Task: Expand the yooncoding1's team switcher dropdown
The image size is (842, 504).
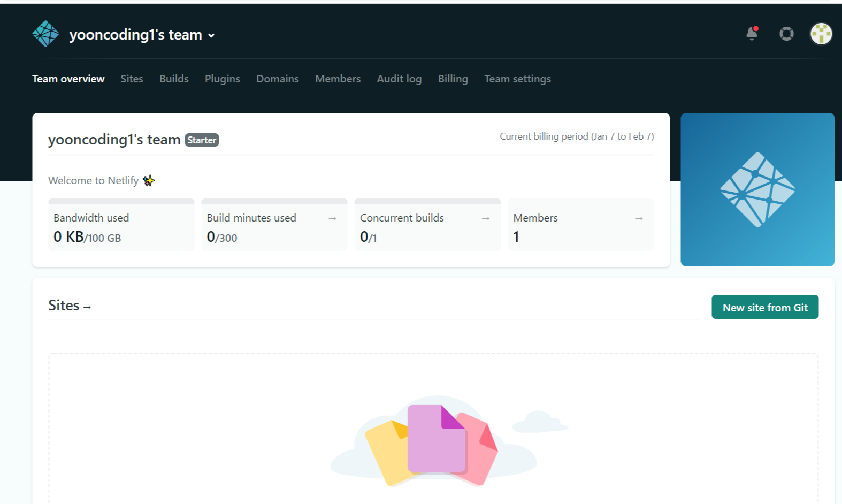Action: pyautogui.click(x=142, y=35)
